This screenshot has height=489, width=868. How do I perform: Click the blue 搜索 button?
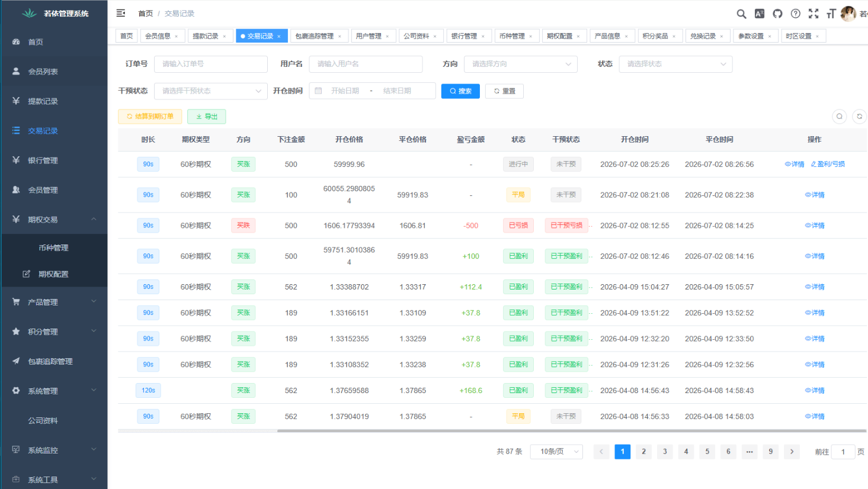pyautogui.click(x=460, y=91)
